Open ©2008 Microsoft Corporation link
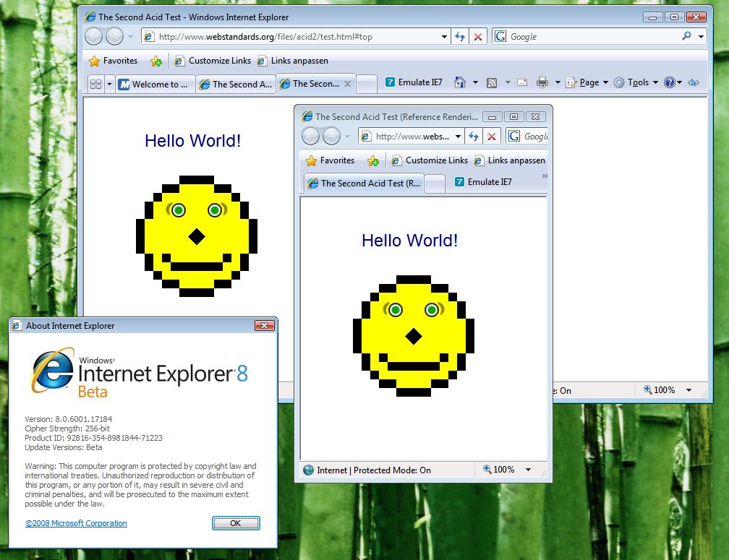The height and width of the screenshot is (560, 729). pos(76,523)
